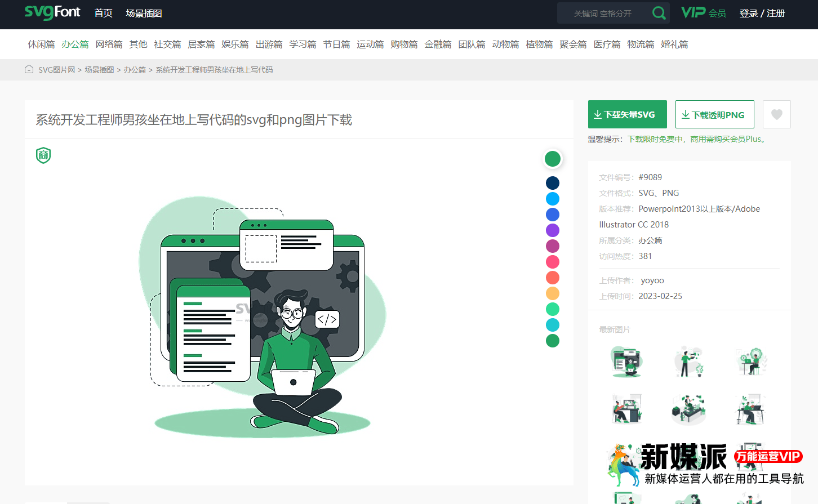Viewport: 818px width, 504px height.
Task: Pick the pink color swatch
Action: [x=553, y=261]
